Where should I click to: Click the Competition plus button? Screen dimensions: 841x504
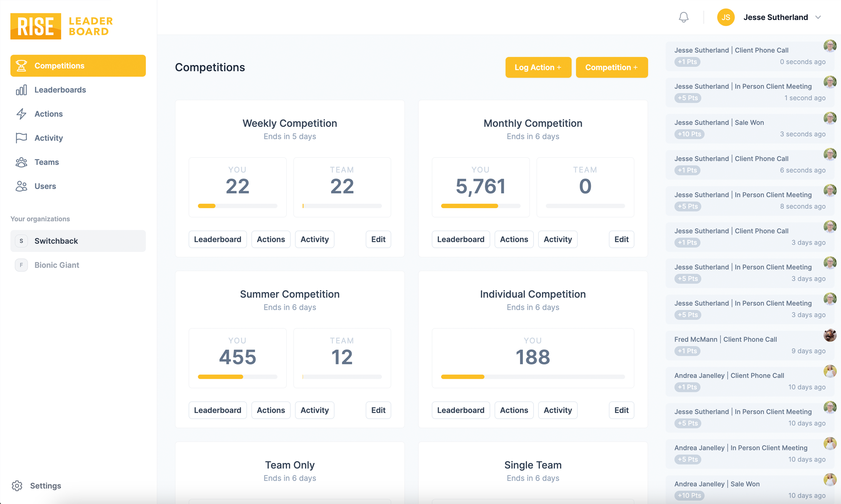[x=611, y=67]
